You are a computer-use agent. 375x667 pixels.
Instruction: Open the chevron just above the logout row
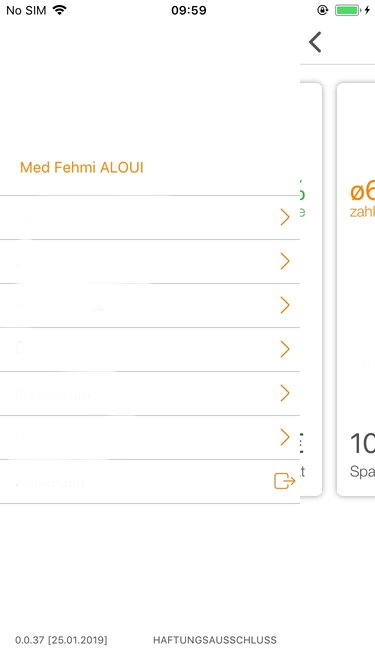(x=285, y=437)
